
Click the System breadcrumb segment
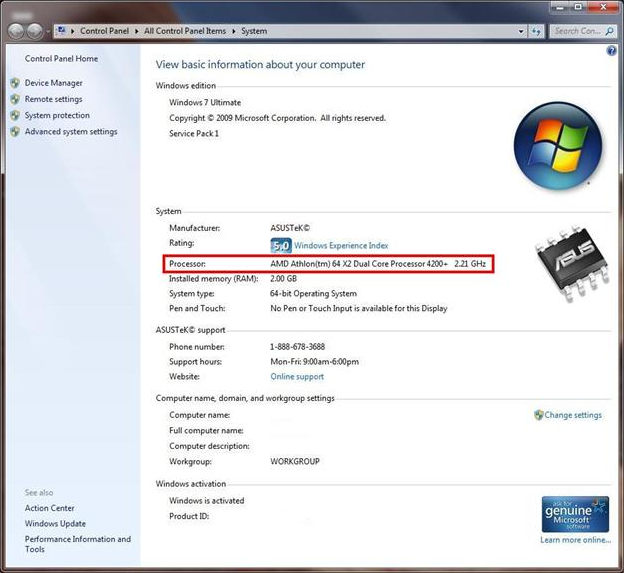click(254, 31)
